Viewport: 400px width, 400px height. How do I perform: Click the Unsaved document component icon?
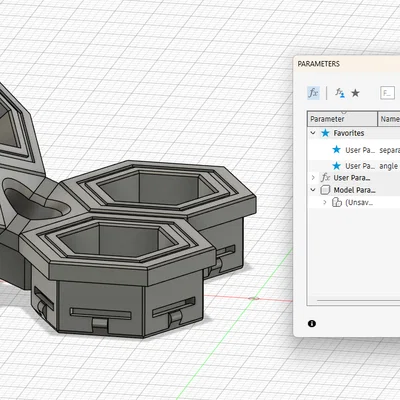click(x=337, y=202)
